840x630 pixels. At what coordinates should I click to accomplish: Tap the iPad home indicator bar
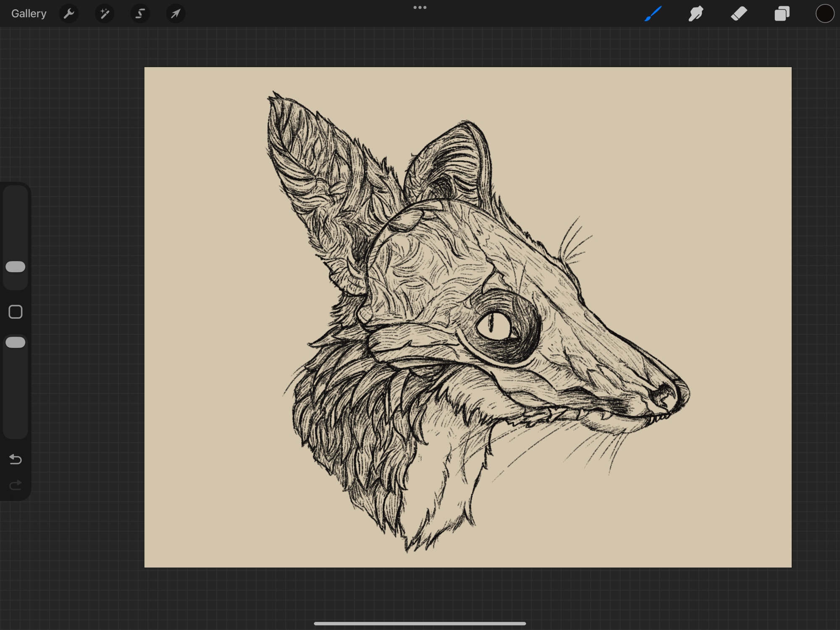click(420, 624)
